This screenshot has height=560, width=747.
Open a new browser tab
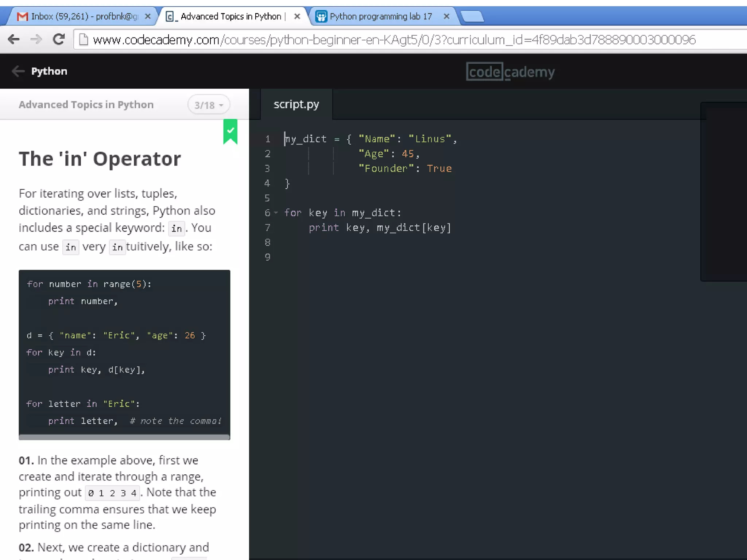[472, 16]
